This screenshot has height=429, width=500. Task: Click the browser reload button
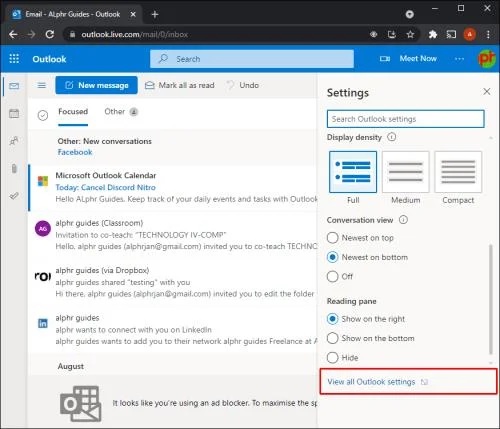coord(50,34)
